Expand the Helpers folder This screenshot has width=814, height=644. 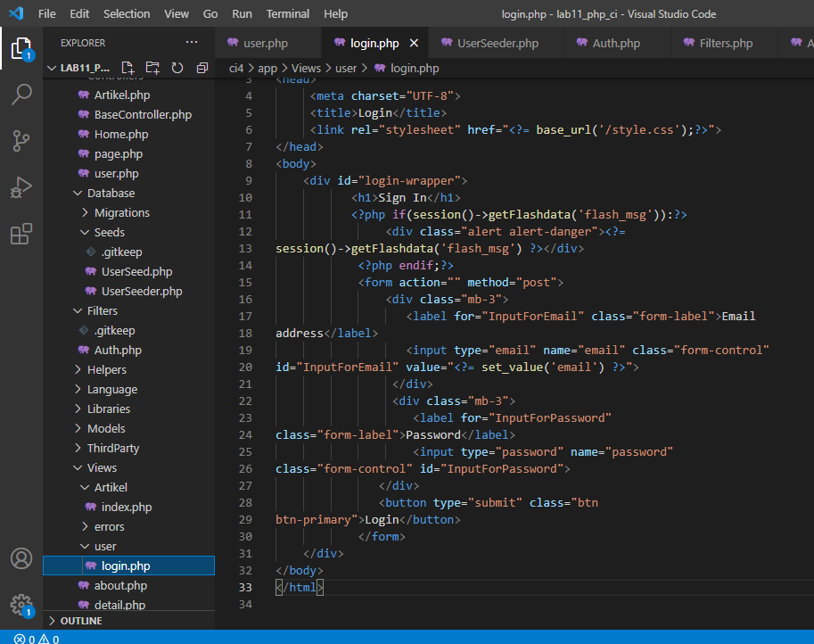pyautogui.click(x=106, y=369)
